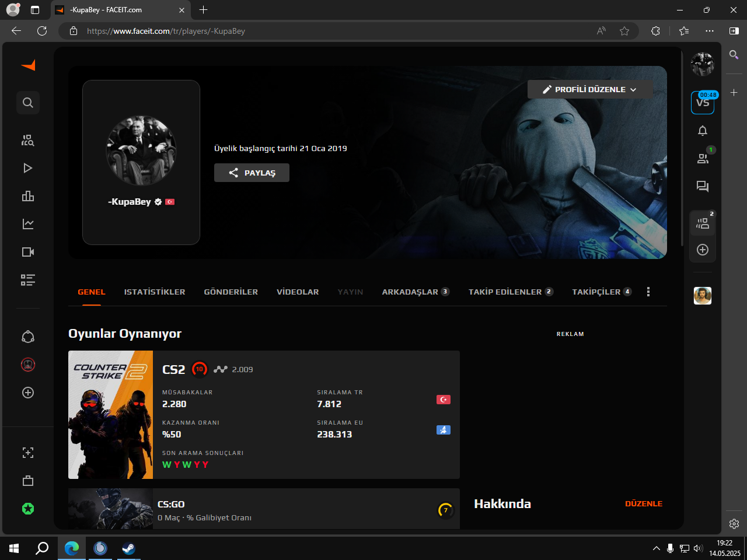Open FACEIT search from the left sidebar
The height and width of the screenshot is (560, 747).
click(28, 103)
